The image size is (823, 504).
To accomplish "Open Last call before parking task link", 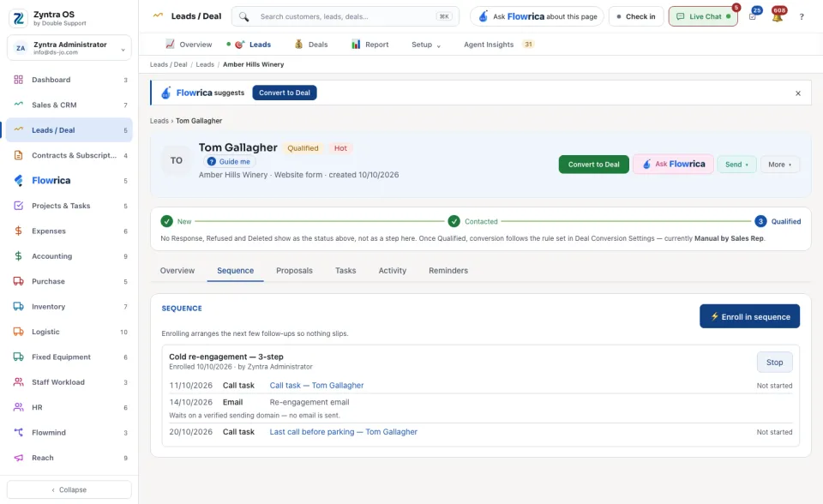I will point(343,431).
